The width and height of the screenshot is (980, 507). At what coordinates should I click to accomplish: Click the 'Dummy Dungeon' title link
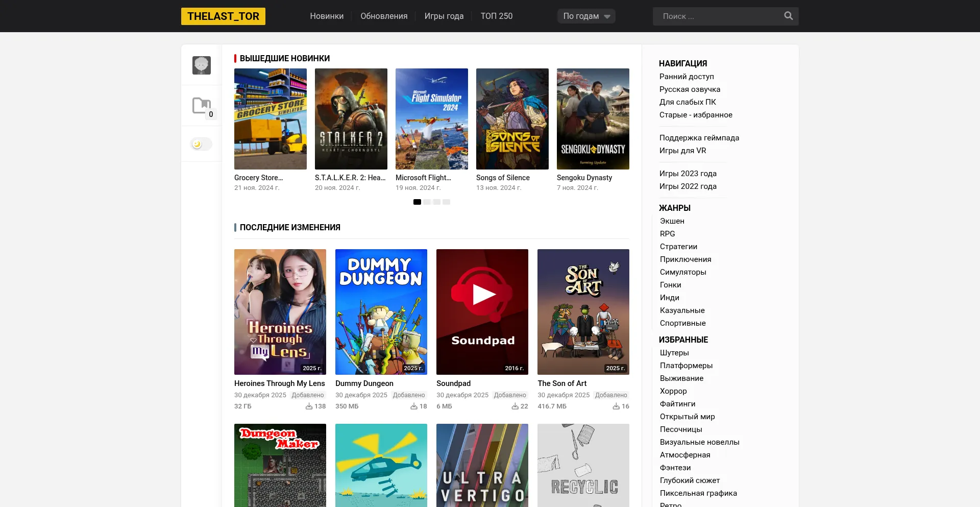pyautogui.click(x=364, y=383)
